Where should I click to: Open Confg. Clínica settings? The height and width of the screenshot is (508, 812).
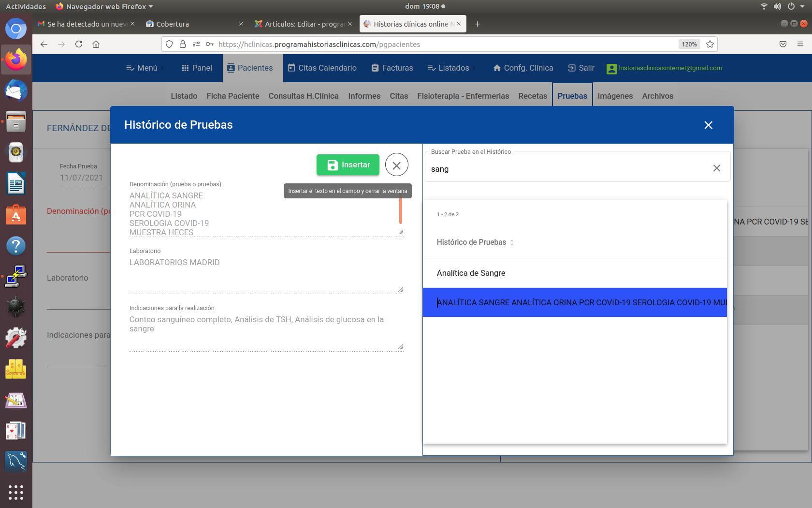click(x=523, y=68)
